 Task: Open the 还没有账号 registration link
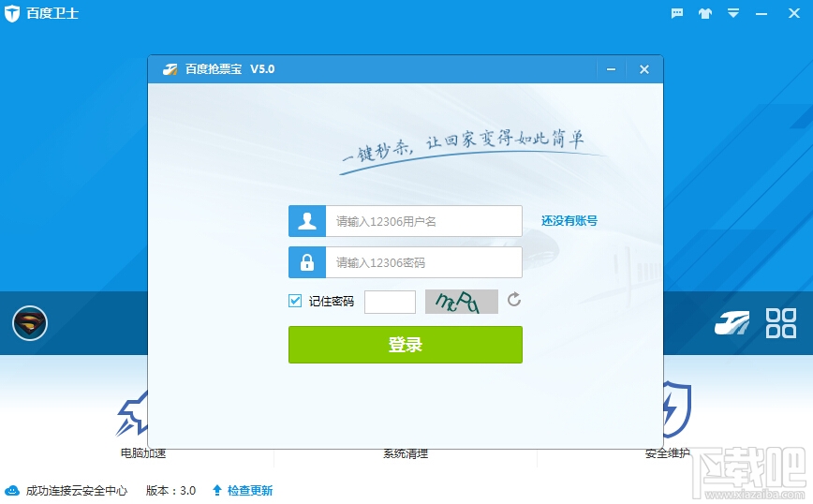[569, 221]
